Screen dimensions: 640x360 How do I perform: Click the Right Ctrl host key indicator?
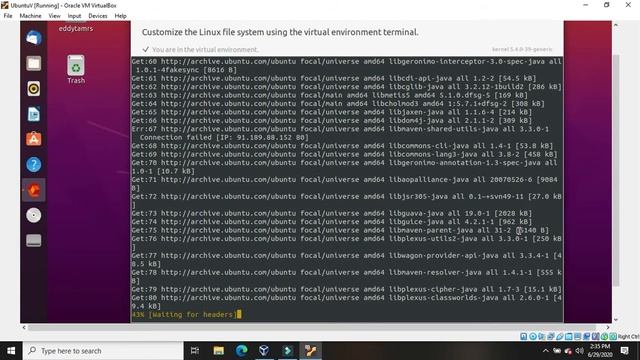629,336
